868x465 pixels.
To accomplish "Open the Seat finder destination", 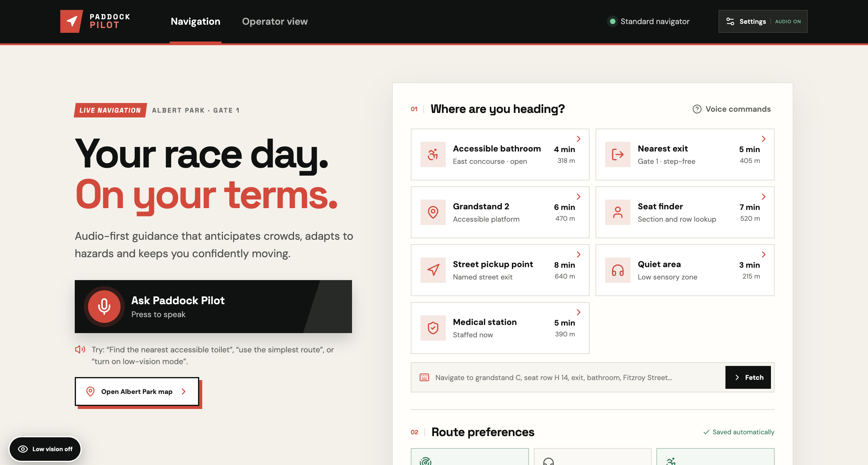I will [685, 212].
